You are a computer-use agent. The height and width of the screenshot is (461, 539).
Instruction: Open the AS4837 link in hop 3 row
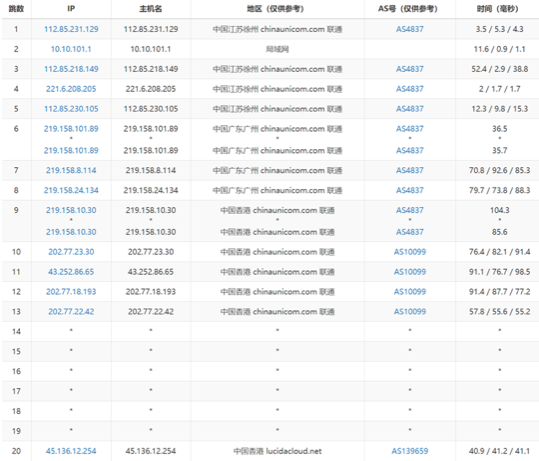tap(410, 69)
